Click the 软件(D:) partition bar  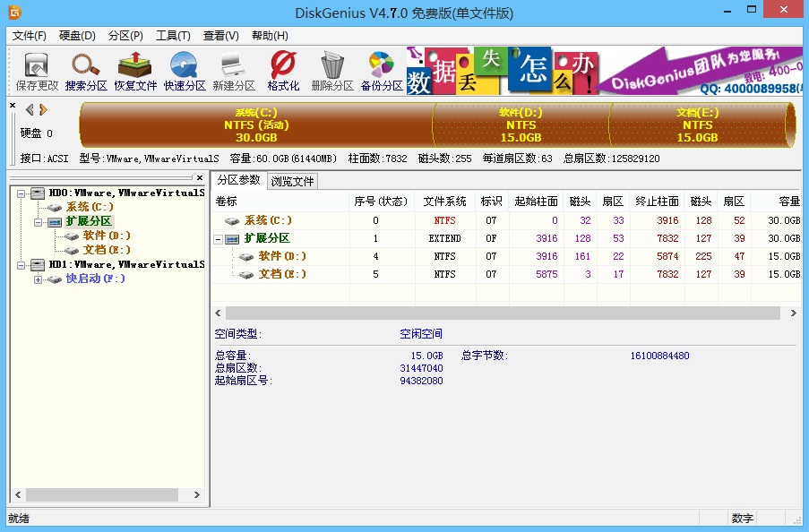click(521, 125)
